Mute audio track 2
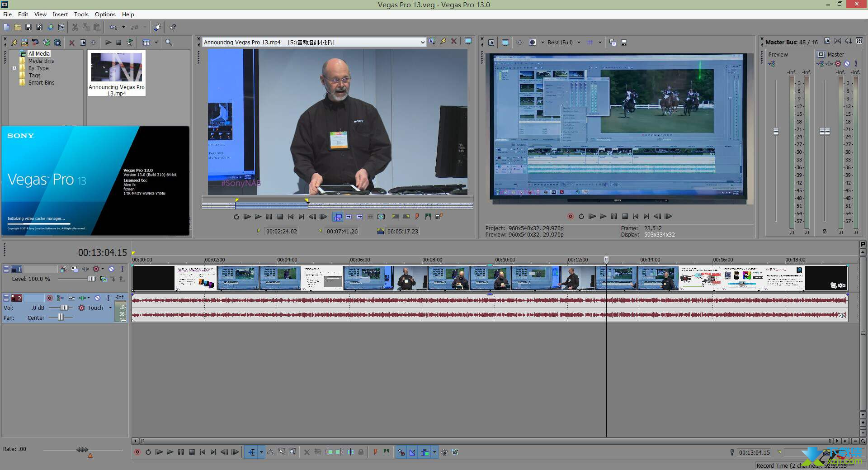Viewport: 868px width, 470px height. [x=97, y=298]
